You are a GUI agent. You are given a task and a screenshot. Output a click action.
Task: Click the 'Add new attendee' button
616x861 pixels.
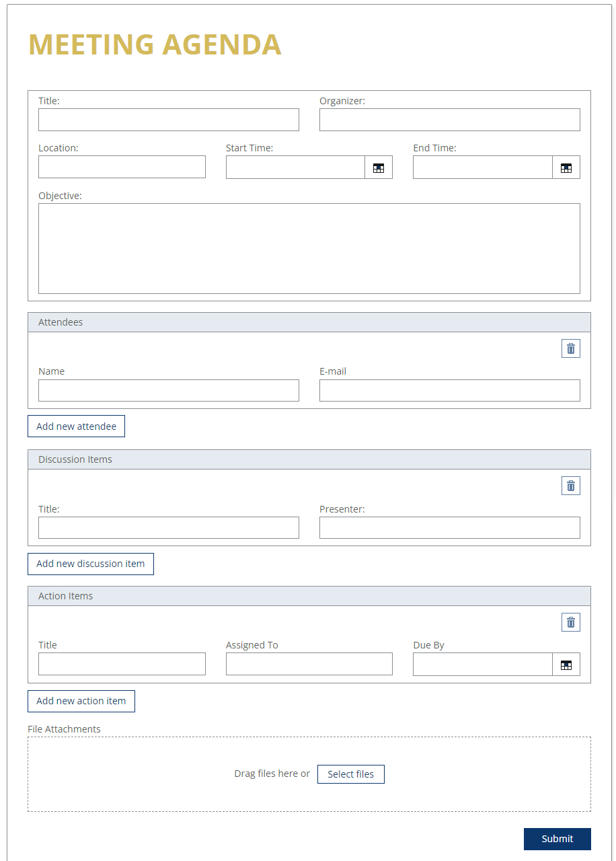(76, 426)
